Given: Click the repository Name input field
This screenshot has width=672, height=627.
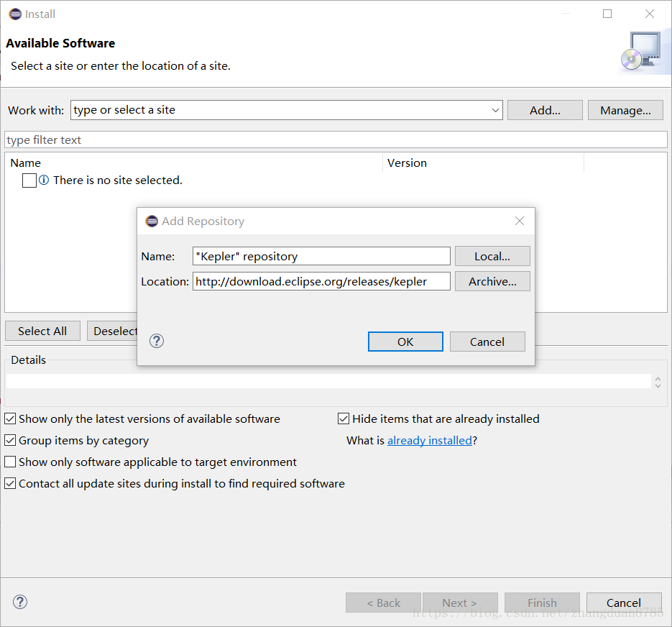Looking at the screenshot, I should coord(321,256).
